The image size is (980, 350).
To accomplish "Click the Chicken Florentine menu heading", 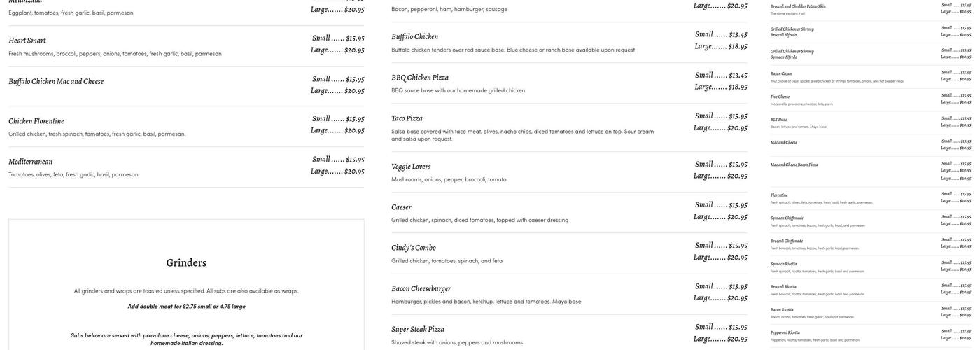I will (x=36, y=121).
